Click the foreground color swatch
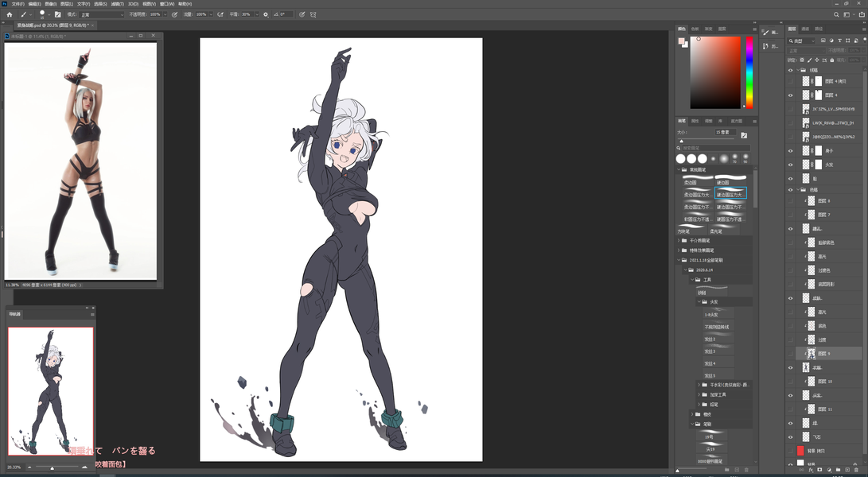868x477 pixels. [x=681, y=41]
